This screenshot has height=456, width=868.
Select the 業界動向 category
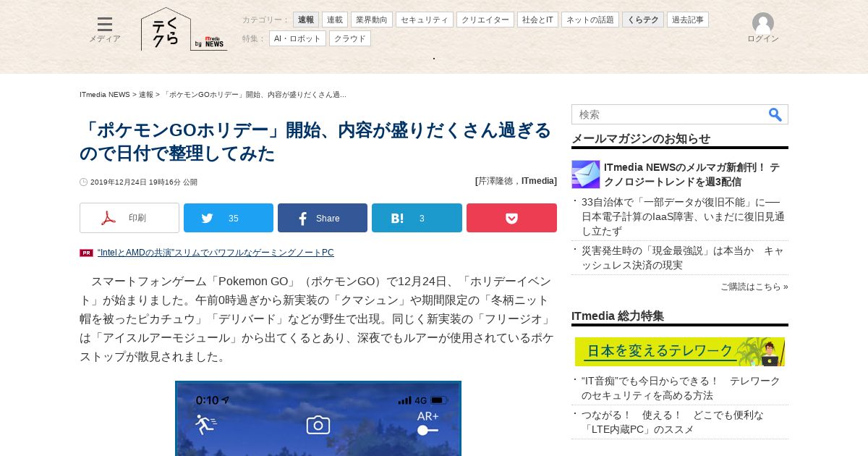point(372,20)
